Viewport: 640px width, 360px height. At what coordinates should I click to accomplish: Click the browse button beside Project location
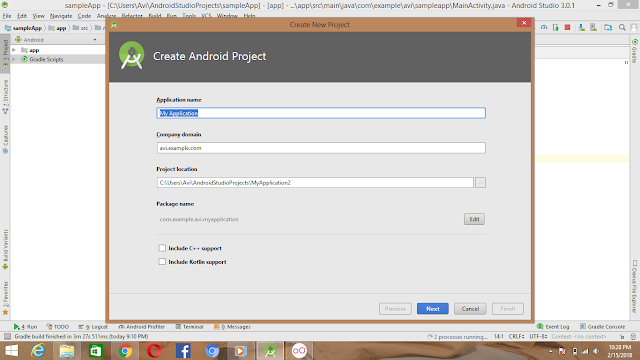(480, 182)
